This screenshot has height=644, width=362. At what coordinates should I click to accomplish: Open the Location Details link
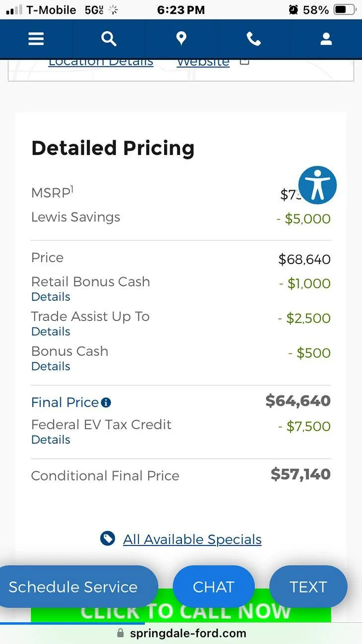(101, 63)
